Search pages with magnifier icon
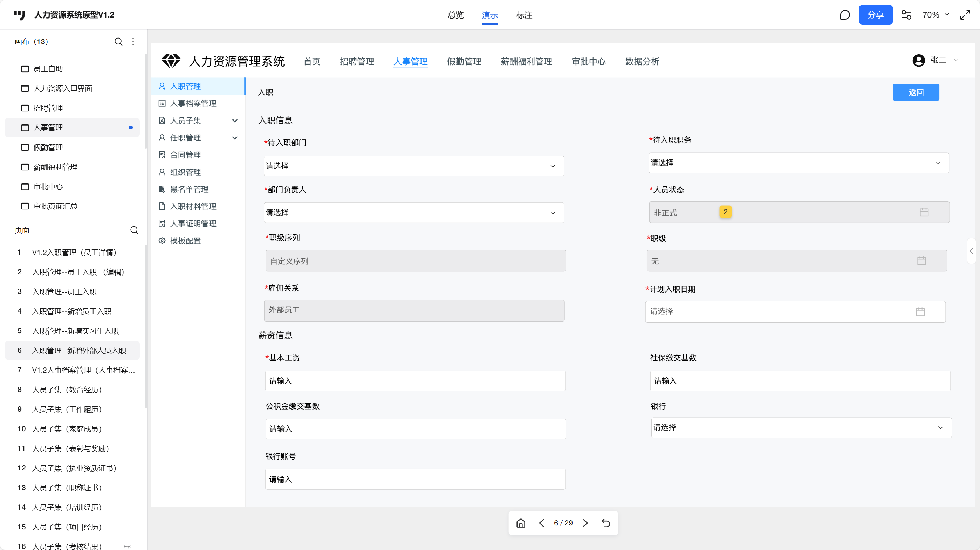Viewport: 980px width, 550px height. (x=134, y=230)
